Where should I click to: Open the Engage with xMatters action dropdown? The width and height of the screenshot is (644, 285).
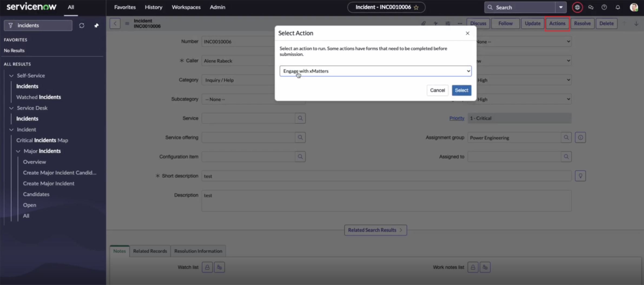tap(375, 71)
